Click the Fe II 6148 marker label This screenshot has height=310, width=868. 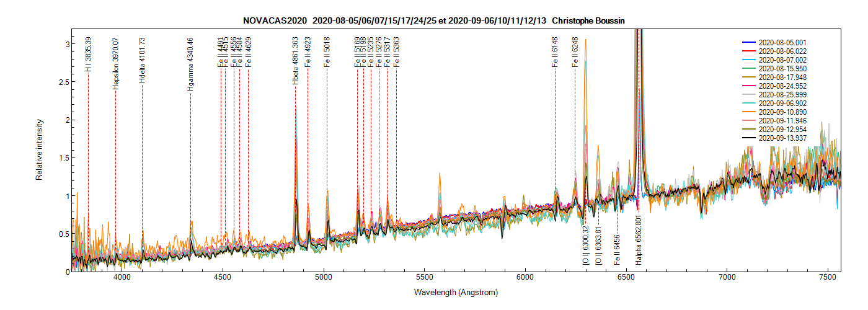[x=555, y=52]
